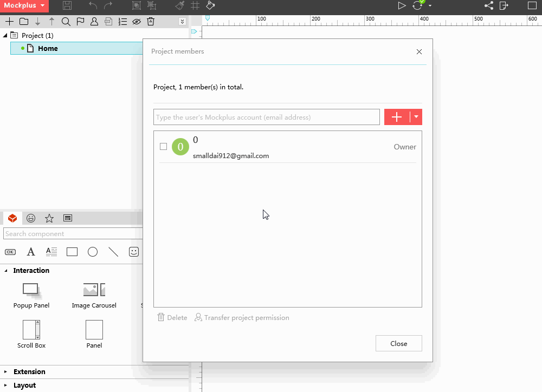
Task: Click the Mockplus account email input
Action: [267, 117]
